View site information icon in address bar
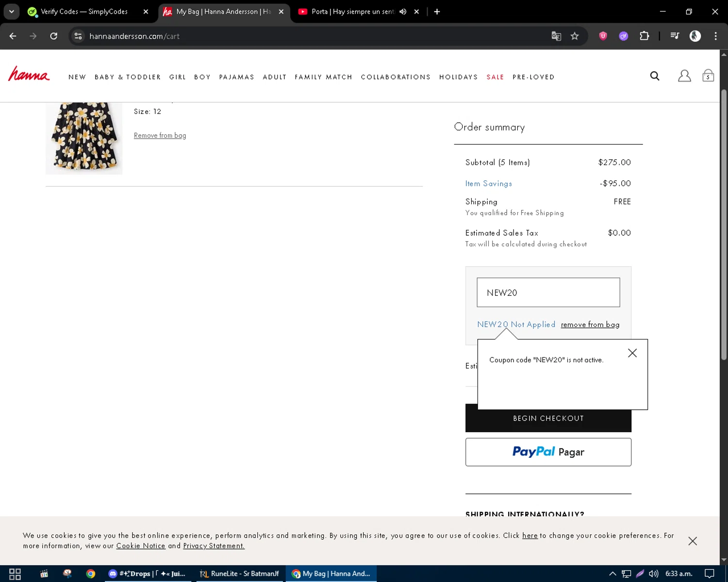This screenshot has height=582, width=728. 78,36
